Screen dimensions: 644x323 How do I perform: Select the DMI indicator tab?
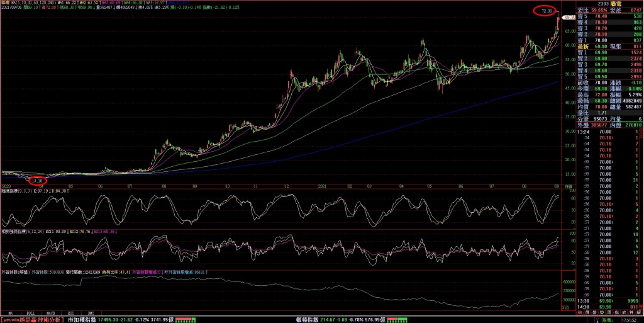[x=89, y=312]
